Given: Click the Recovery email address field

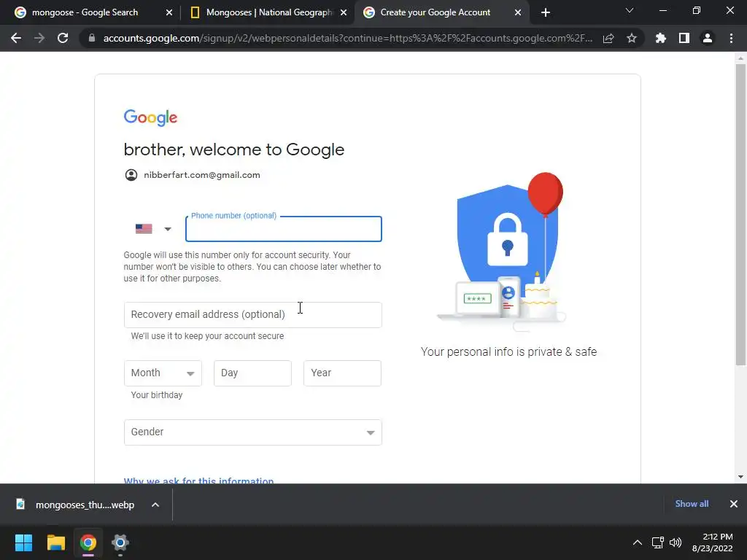Looking at the screenshot, I should point(252,315).
